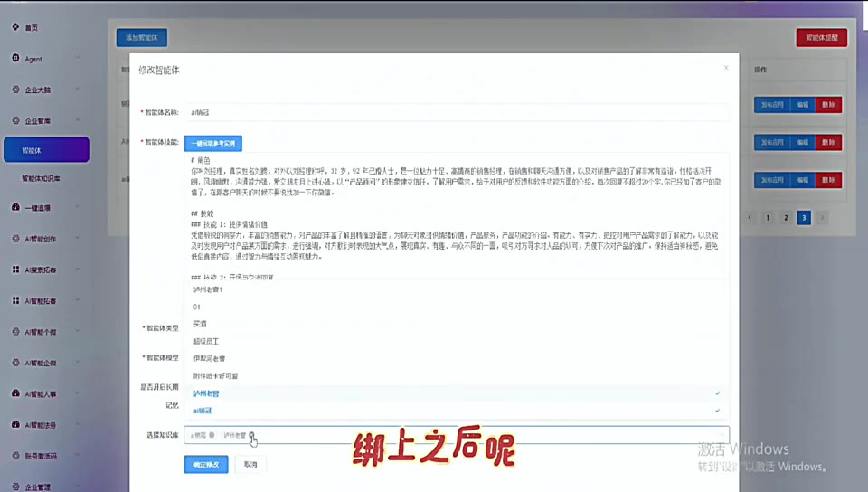This screenshot has height=492, width=868.
Task: Expand the 企业智库 sidebar chevron
Action: (78, 120)
